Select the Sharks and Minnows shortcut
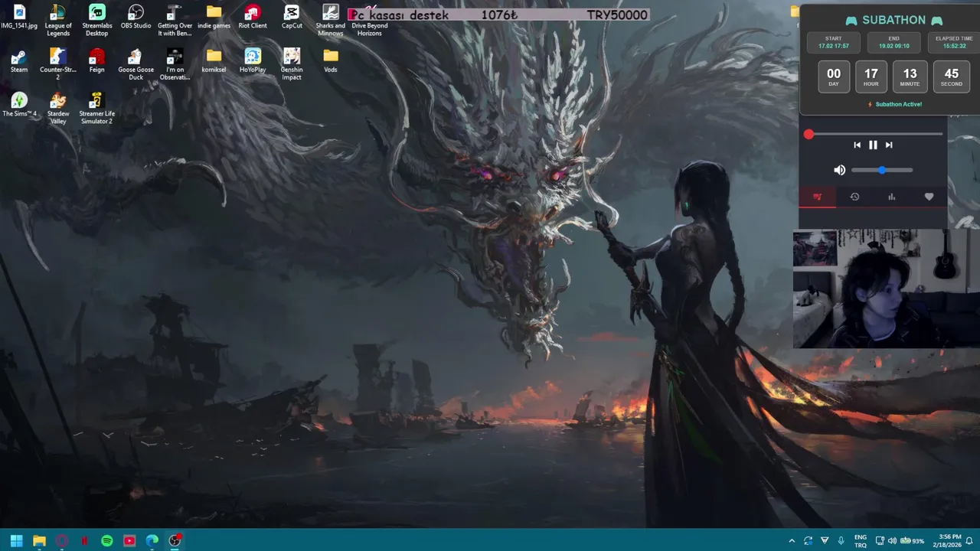The image size is (980, 551). pos(331,20)
